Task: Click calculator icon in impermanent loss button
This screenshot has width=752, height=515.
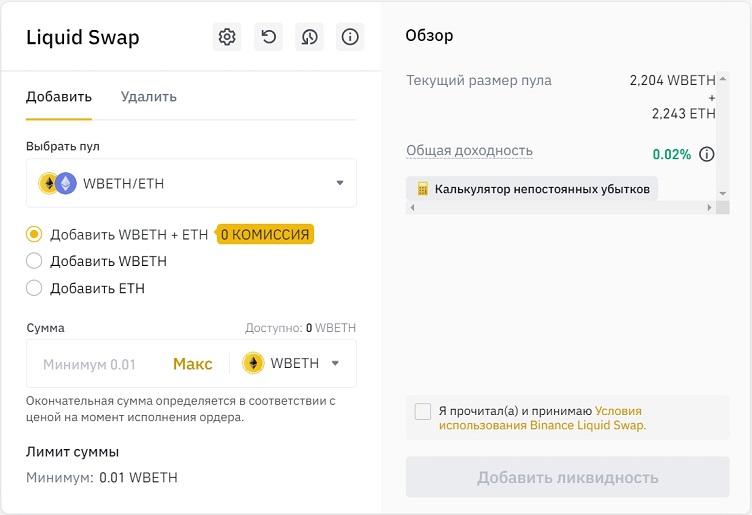Action: pyautogui.click(x=423, y=189)
